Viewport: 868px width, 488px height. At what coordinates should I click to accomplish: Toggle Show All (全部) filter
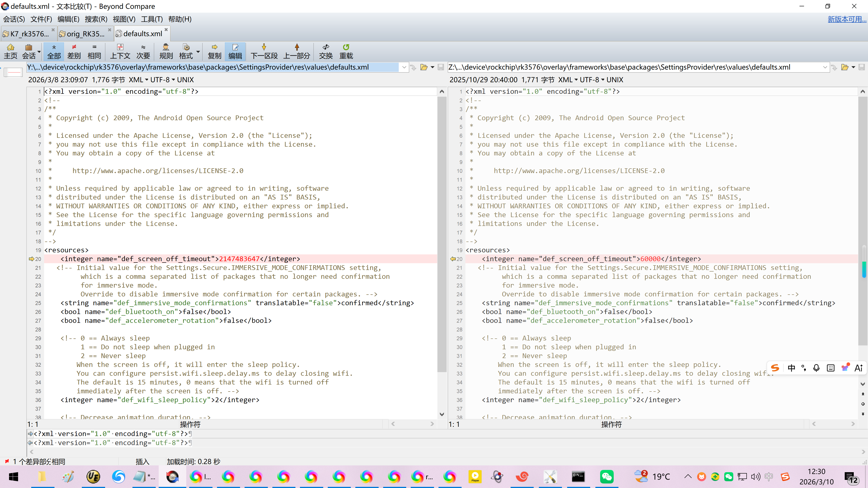pos(54,51)
